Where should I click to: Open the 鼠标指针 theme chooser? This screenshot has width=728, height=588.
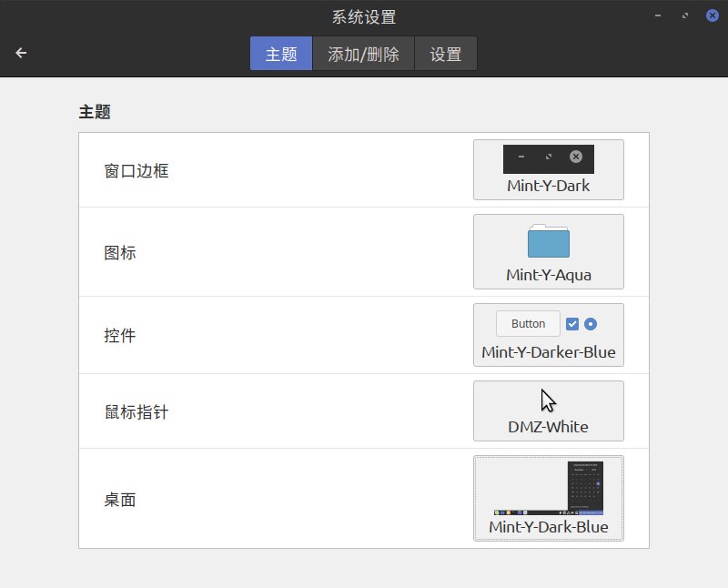pos(548,411)
